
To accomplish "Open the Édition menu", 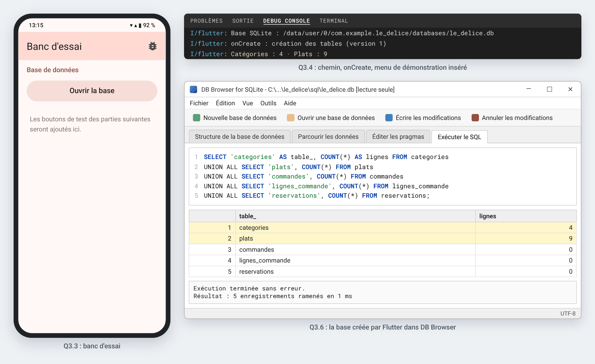I will point(225,103).
